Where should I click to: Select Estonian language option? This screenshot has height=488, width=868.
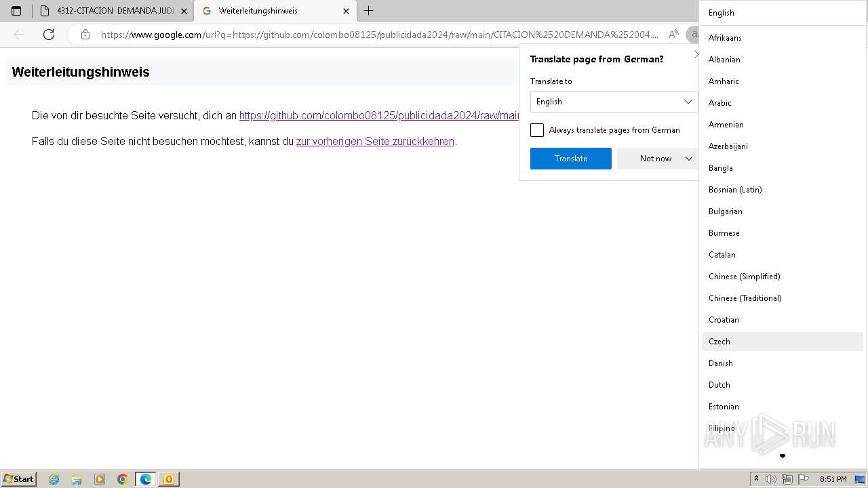click(782, 407)
